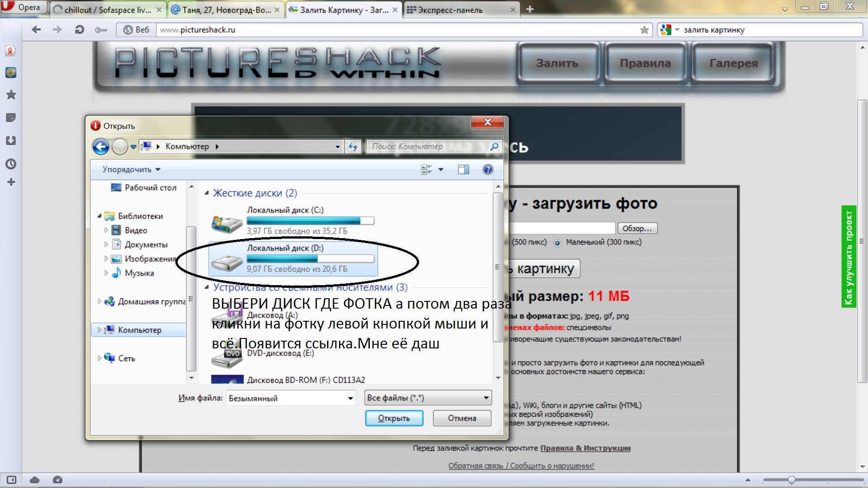Expand the Network tree node

99,358
